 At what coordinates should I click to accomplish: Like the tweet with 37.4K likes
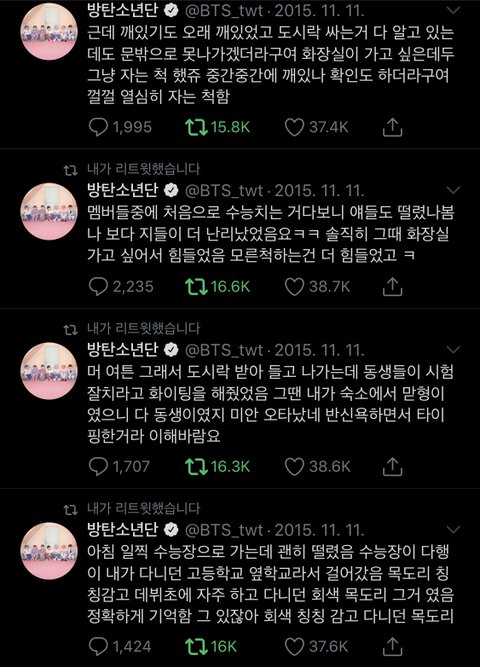pyautogui.click(x=294, y=127)
